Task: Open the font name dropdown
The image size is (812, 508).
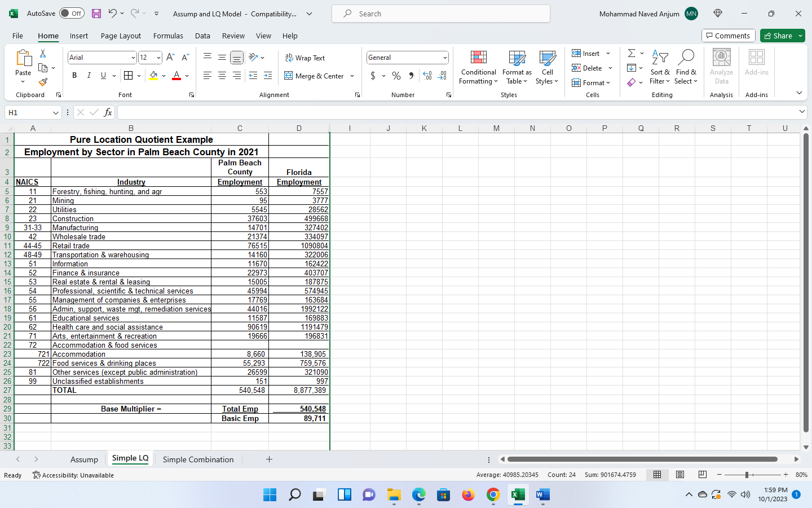Action: (x=133, y=58)
